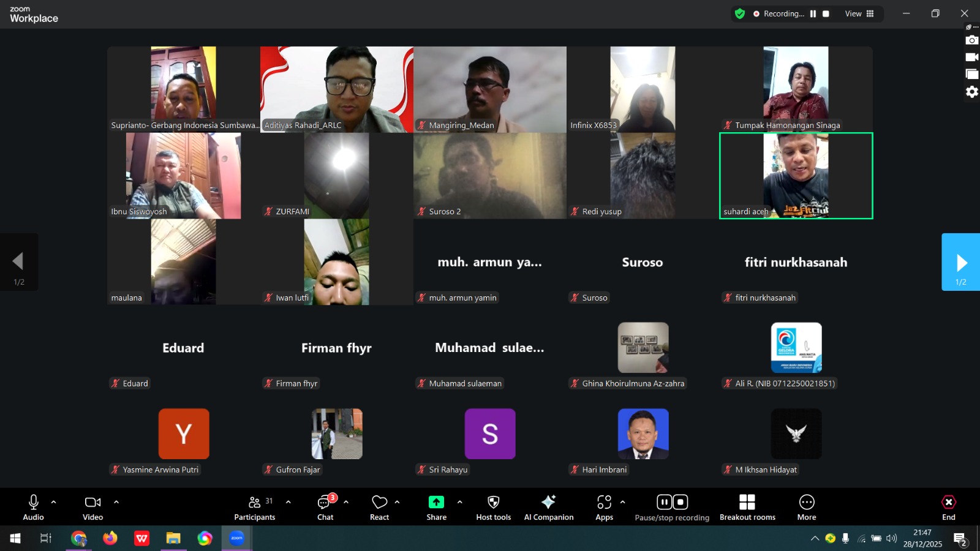
Task: Select suhardi aceh's video tile
Action: [x=796, y=176]
